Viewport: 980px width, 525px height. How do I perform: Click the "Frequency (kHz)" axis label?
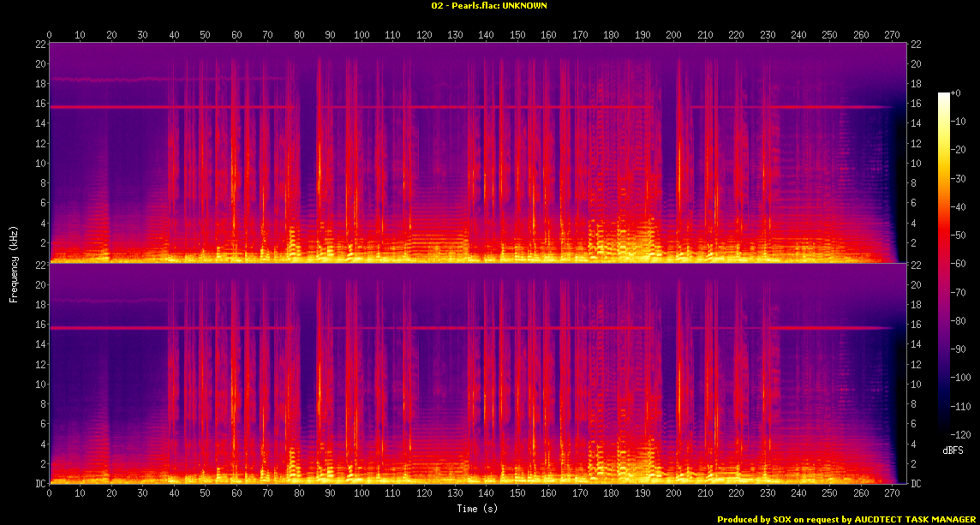click(14, 263)
